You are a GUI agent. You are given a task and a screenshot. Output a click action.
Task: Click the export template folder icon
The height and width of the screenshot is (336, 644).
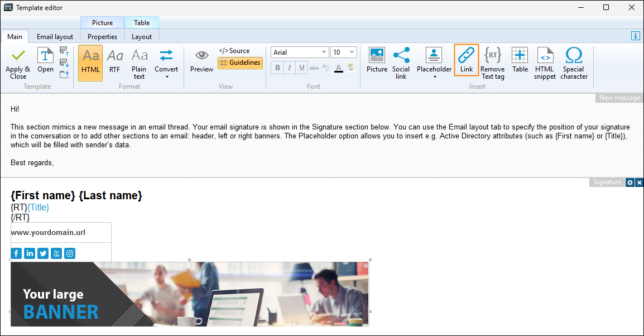pos(64,74)
